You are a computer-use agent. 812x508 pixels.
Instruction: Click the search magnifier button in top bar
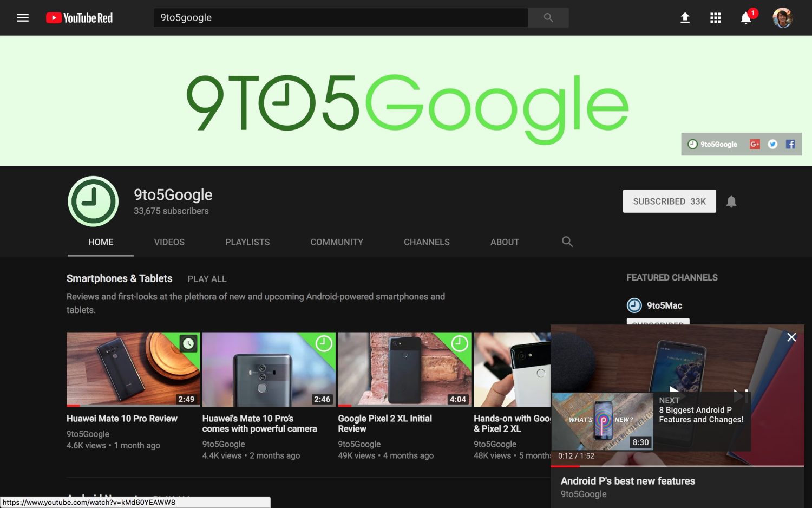(548, 17)
